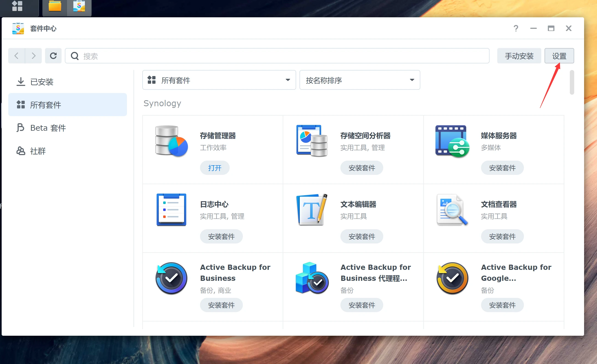Image resolution: width=597 pixels, height=364 pixels.
Task: Refresh the package list
Action: coord(53,56)
